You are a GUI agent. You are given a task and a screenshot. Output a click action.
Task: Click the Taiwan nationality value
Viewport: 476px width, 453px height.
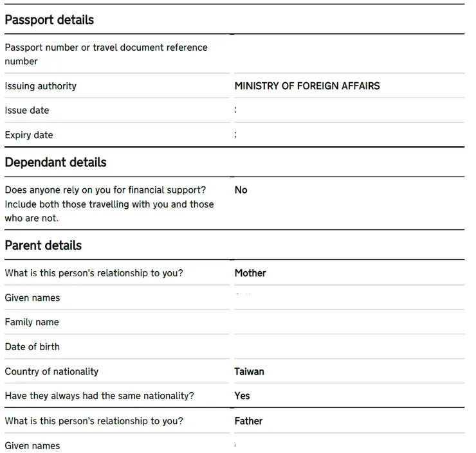point(249,371)
